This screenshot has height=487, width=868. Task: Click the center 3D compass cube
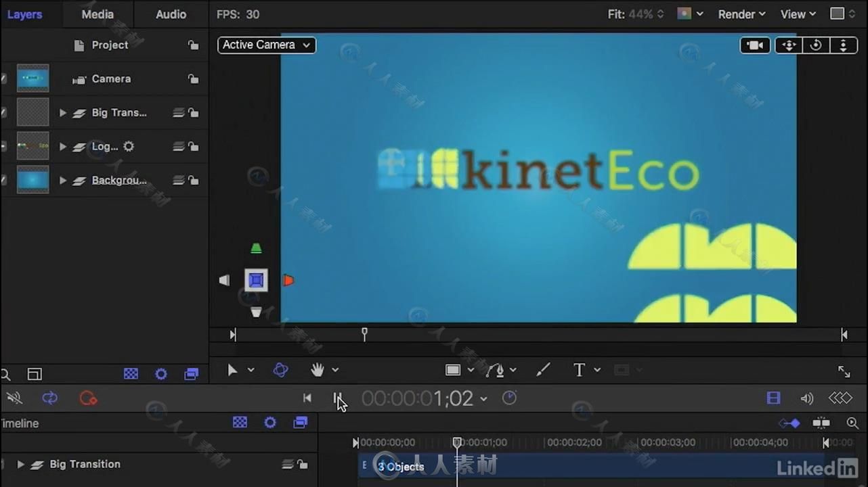click(256, 280)
